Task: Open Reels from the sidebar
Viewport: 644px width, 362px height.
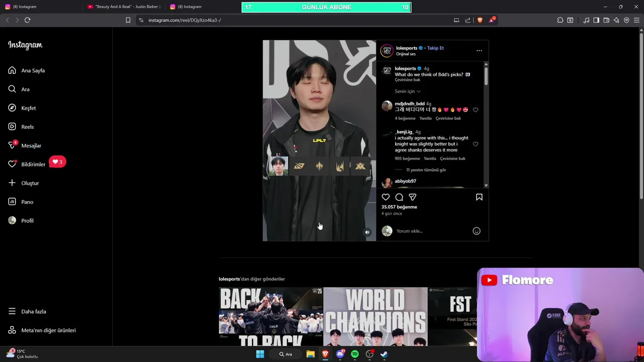Action: 21,127
